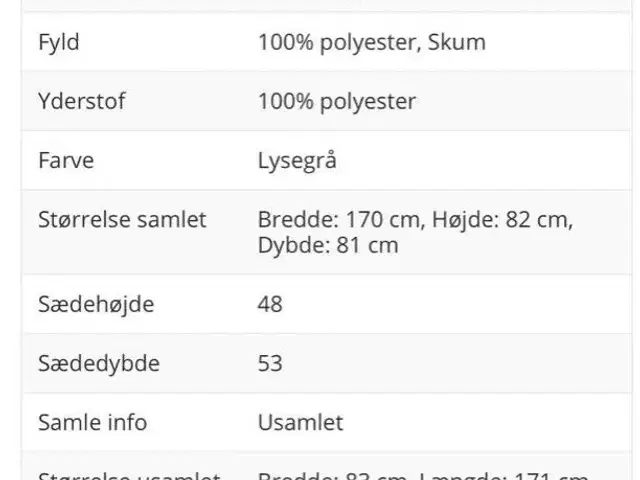Select the Sædehøjde value "48"

click(270, 304)
